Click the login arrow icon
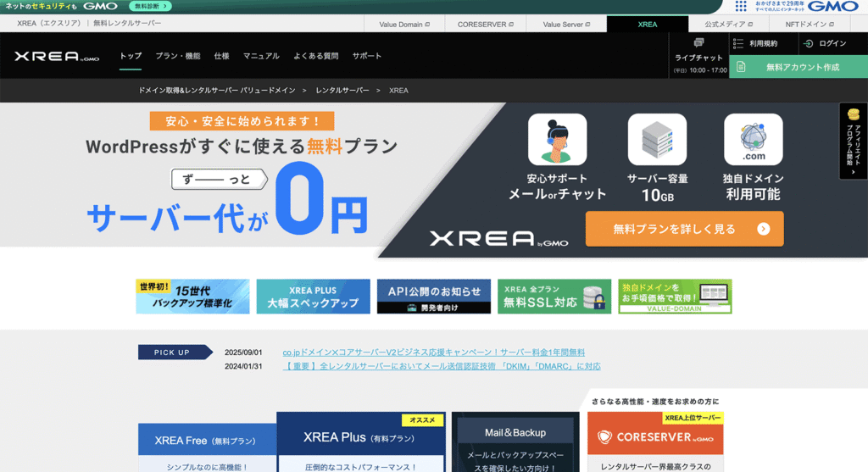This screenshot has height=472, width=868. point(809,43)
